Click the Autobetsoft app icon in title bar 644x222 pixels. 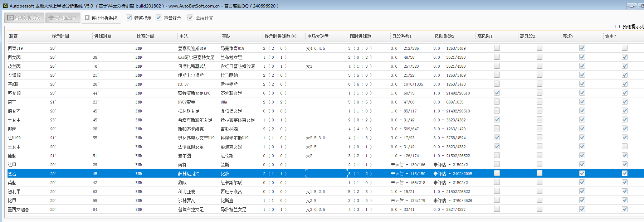tap(5, 6)
